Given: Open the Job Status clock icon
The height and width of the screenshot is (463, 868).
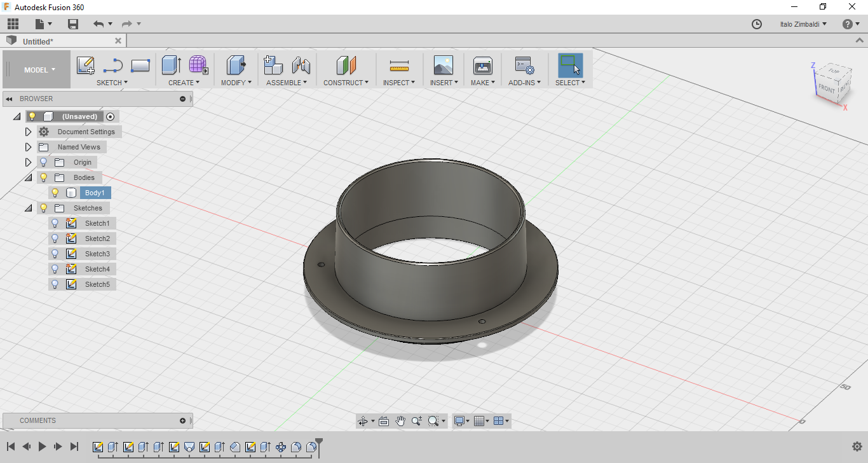Looking at the screenshot, I should (x=756, y=24).
